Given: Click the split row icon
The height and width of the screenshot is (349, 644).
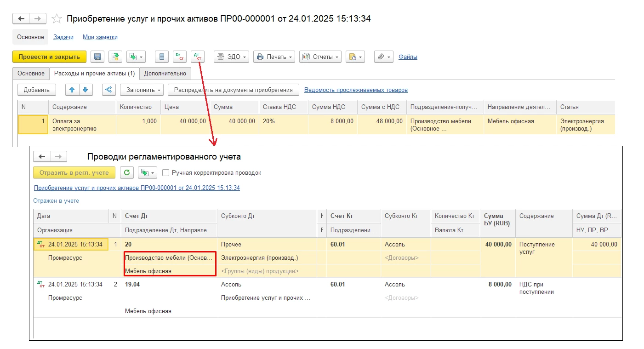Looking at the screenshot, I should [108, 90].
